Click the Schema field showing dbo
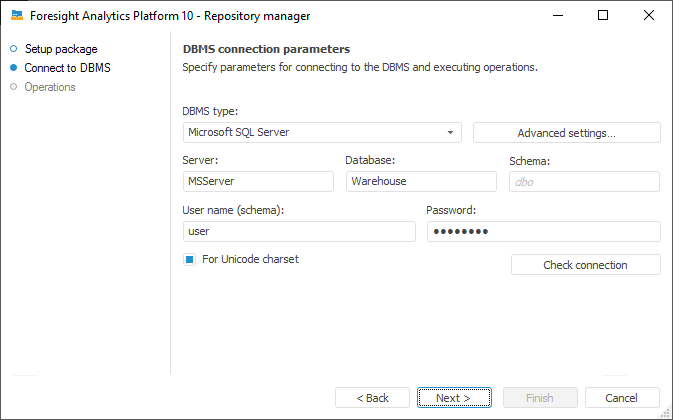 coord(584,181)
